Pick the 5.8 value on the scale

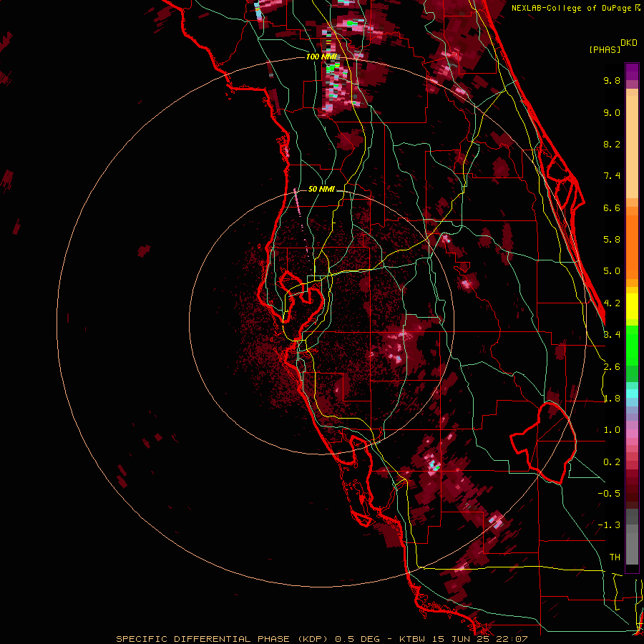pos(612,240)
